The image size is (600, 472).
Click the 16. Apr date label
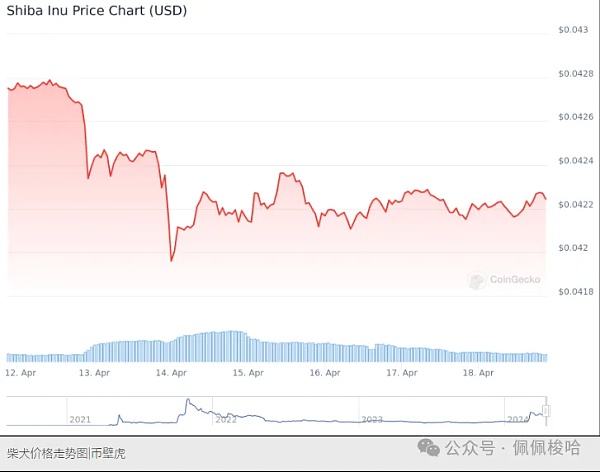(325, 372)
